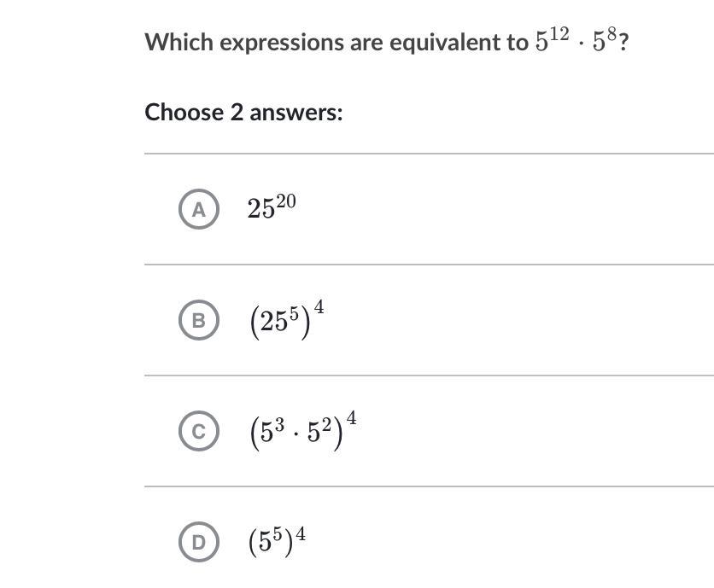Image resolution: width=714 pixels, height=588 pixels.
Task: Toggle the choice C circle
Action: 199,432
